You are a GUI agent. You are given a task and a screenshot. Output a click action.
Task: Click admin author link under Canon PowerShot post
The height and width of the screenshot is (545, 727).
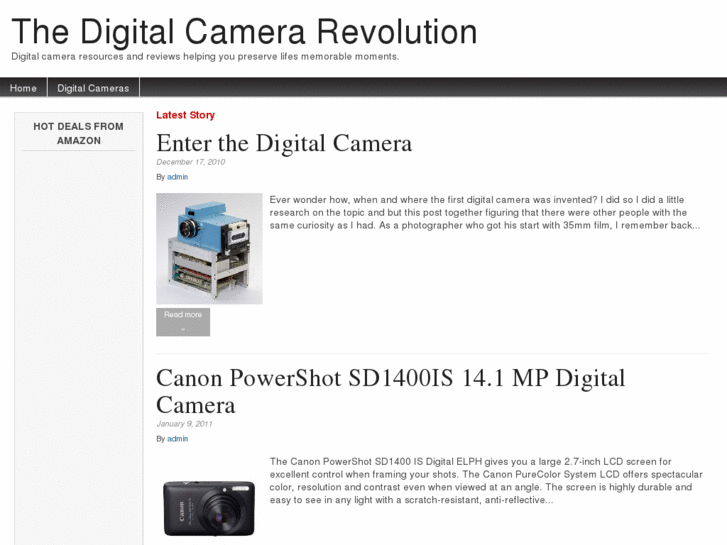pos(178,438)
